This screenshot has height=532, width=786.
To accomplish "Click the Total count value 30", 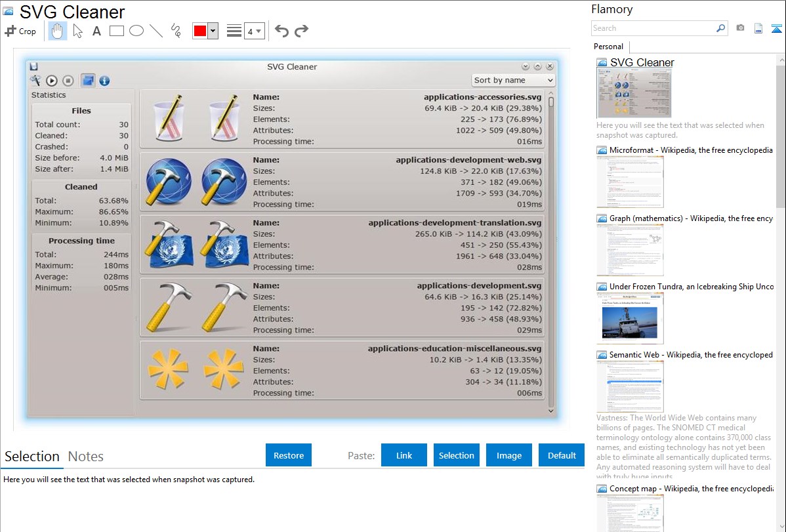I will point(123,125).
